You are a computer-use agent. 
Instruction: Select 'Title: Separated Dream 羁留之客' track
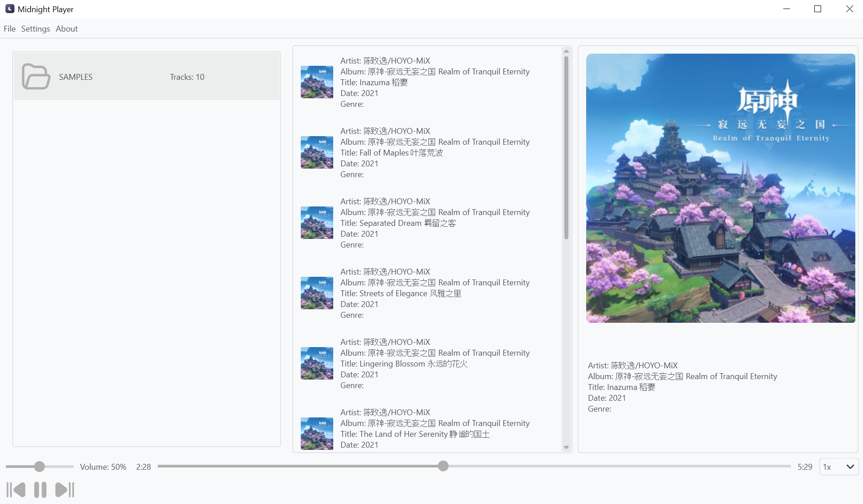(x=398, y=223)
